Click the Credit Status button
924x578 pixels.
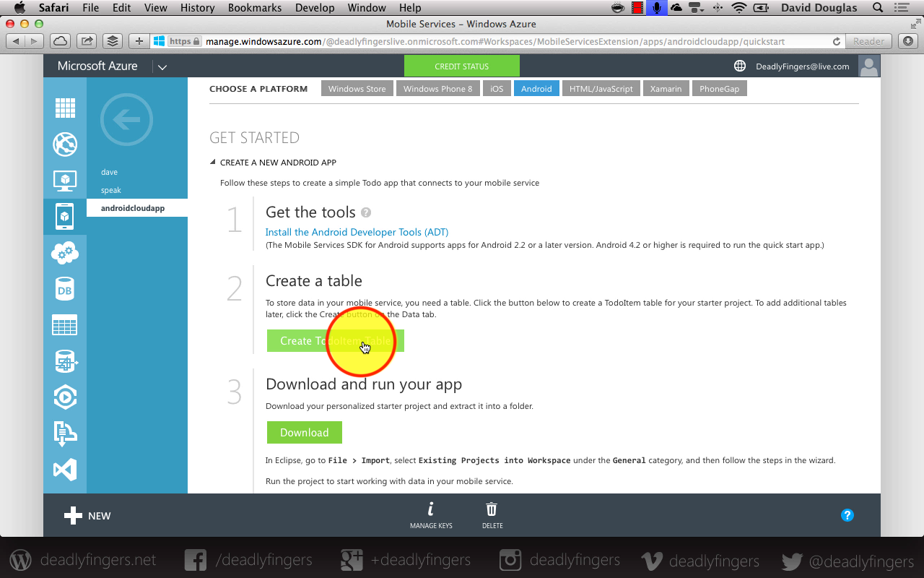tap(462, 66)
